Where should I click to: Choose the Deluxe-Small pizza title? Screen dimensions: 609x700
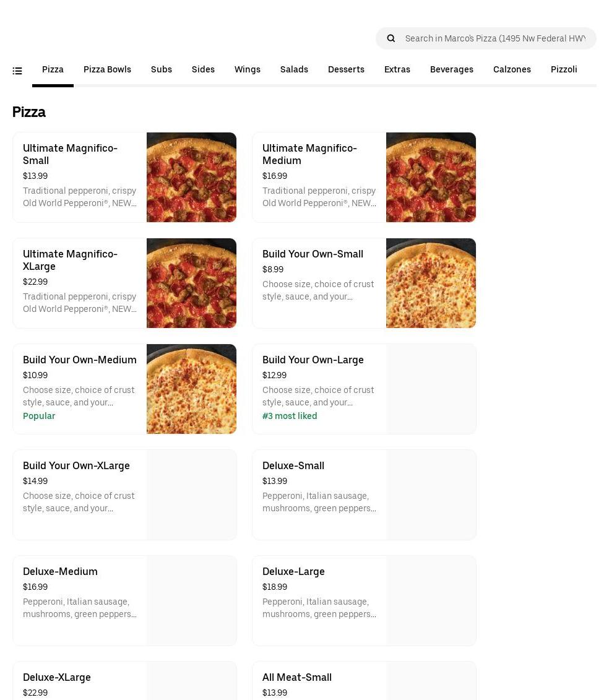[x=293, y=466]
